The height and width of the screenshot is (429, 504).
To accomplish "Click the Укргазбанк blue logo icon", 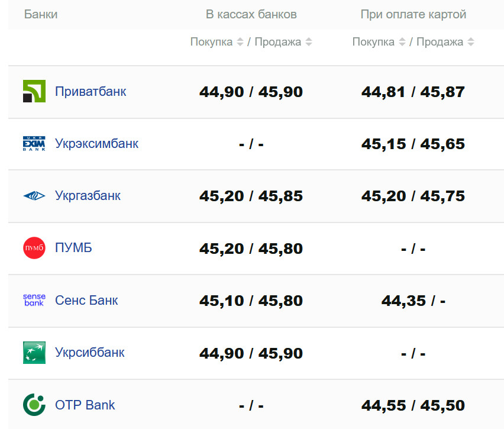I will (34, 196).
